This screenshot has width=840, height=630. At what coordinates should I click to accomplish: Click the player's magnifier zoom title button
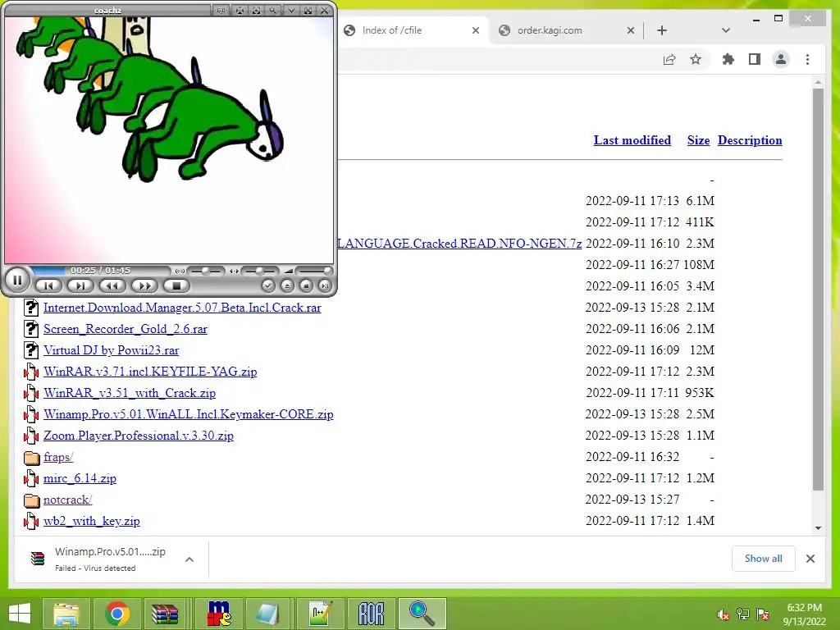273,10
